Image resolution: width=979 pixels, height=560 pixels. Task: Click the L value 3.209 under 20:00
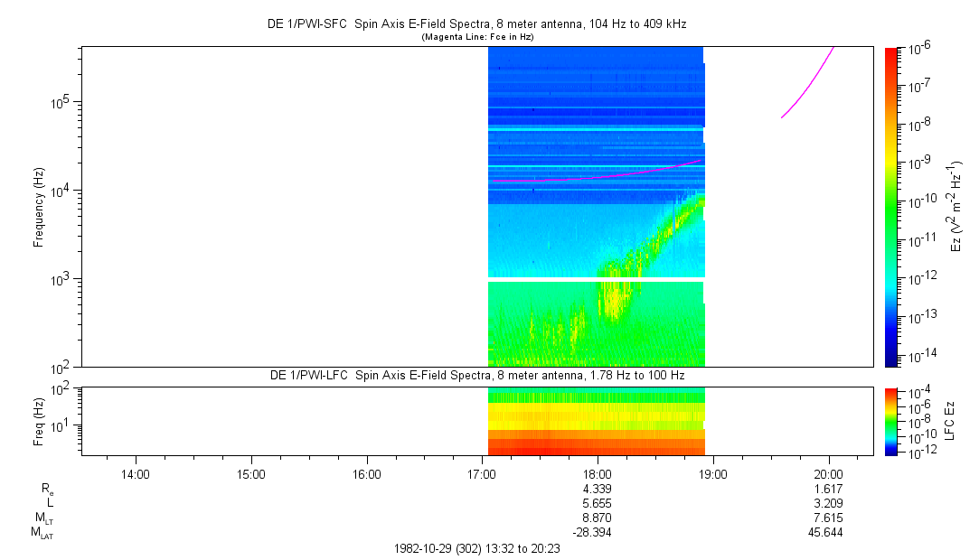tap(829, 503)
